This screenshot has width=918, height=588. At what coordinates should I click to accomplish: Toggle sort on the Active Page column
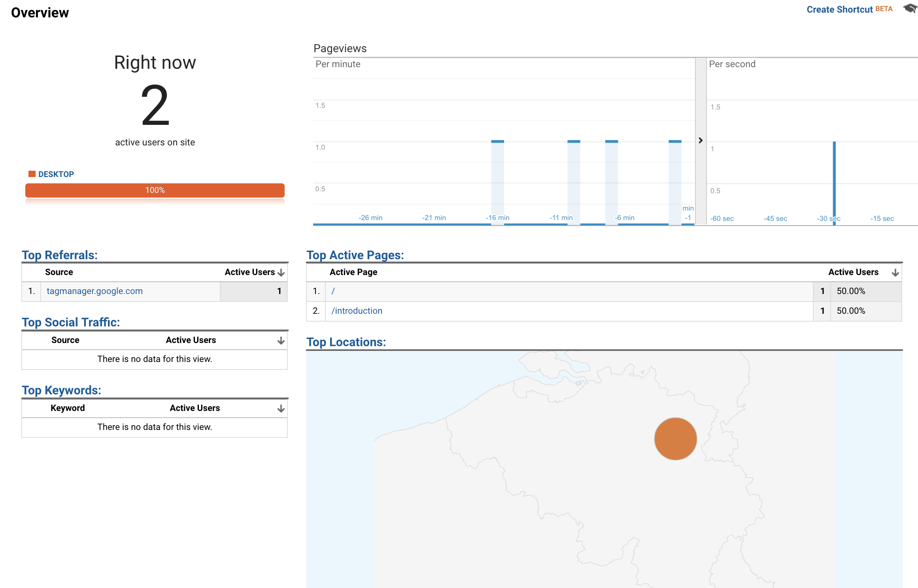(x=353, y=272)
